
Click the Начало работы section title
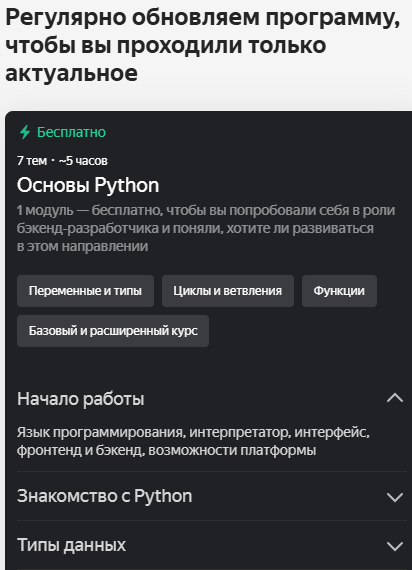coord(81,399)
